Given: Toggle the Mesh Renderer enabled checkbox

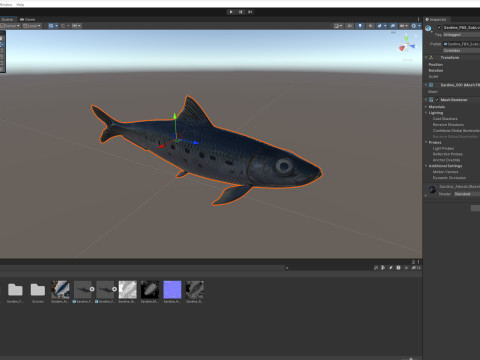Looking at the screenshot, I should (x=437, y=100).
